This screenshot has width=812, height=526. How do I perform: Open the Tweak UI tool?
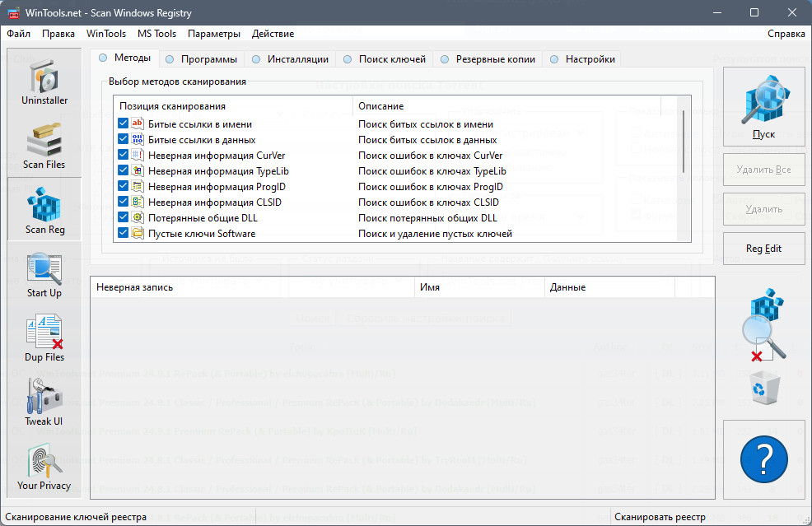click(x=44, y=403)
